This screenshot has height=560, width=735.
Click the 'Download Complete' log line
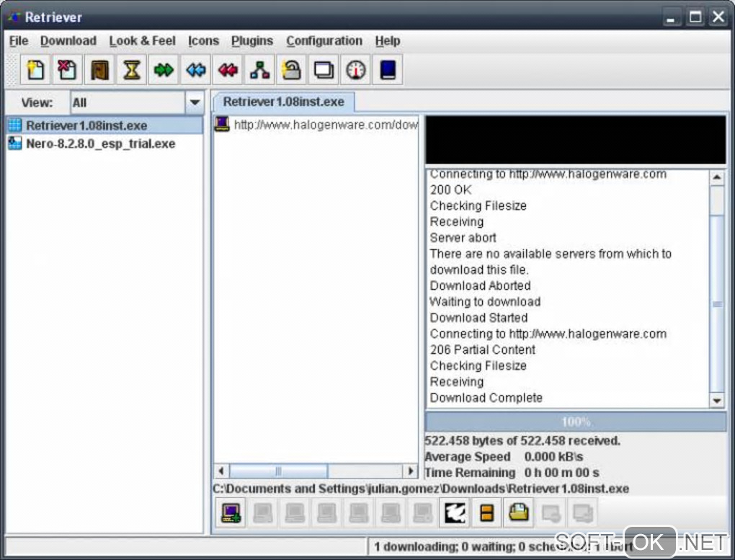tap(486, 398)
